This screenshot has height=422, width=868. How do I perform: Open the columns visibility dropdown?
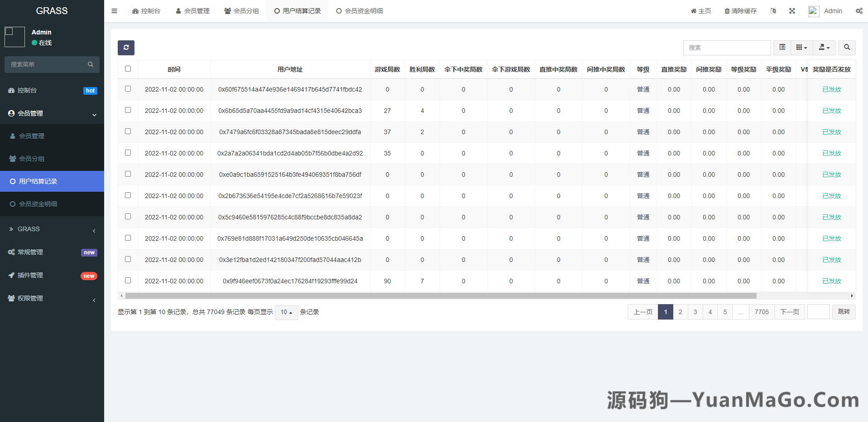[801, 47]
